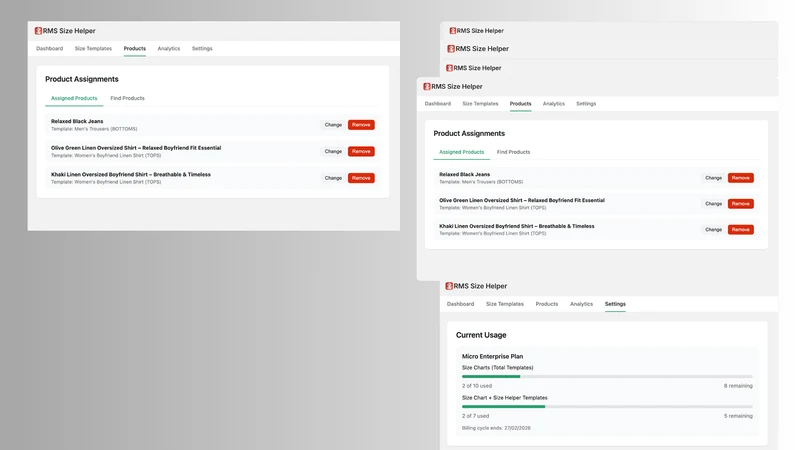Screen dimensions: 800x450
Task: Remove Olive Green Linen Shirt in left window
Action: 361,152
